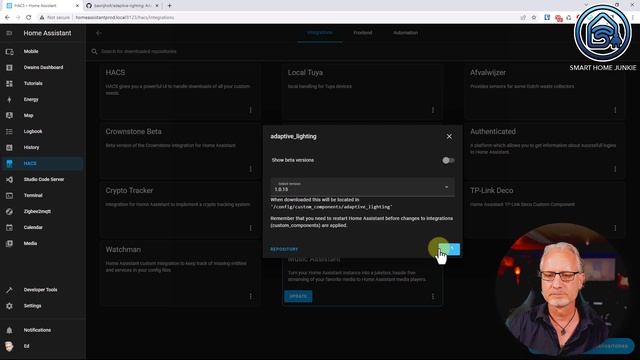Click Update on Music Assistant card
The width and height of the screenshot is (640, 360).
coord(298,296)
